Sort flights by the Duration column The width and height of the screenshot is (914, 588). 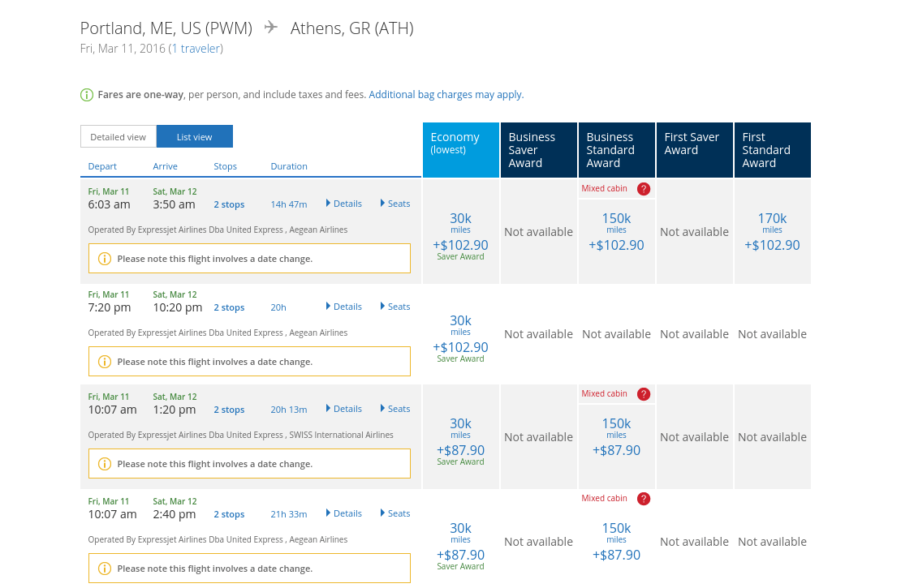[x=289, y=166]
